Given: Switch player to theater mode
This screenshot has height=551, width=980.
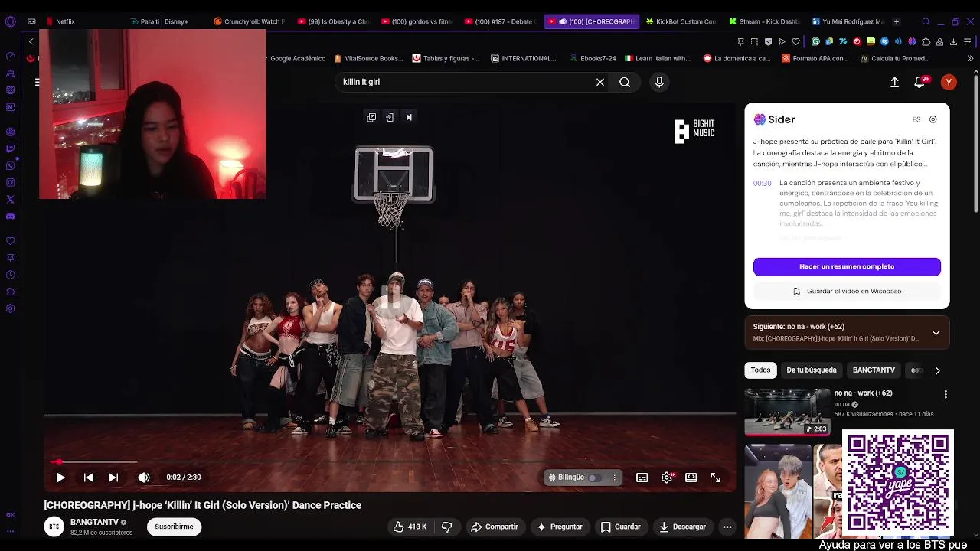Looking at the screenshot, I should [691, 477].
